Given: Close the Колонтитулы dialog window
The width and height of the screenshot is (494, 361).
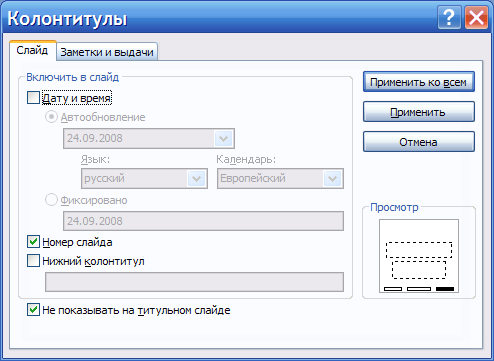Looking at the screenshot, I should coord(476,17).
